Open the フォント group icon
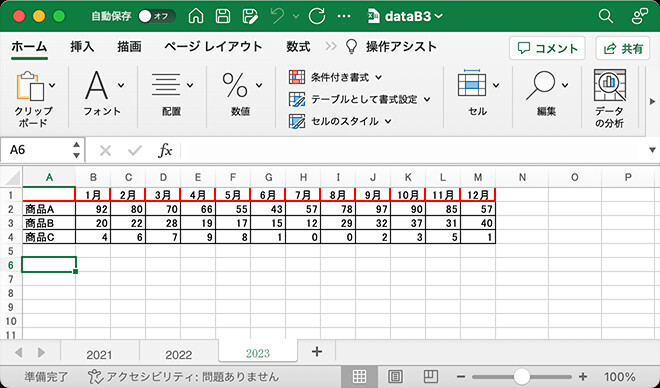This screenshot has height=388, width=660. tap(96, 85)
